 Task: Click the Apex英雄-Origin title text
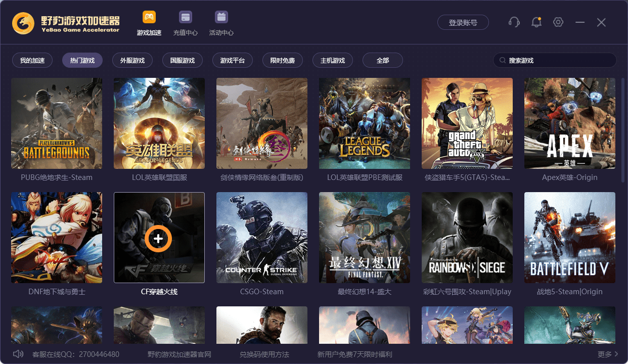tap(570, 177)
